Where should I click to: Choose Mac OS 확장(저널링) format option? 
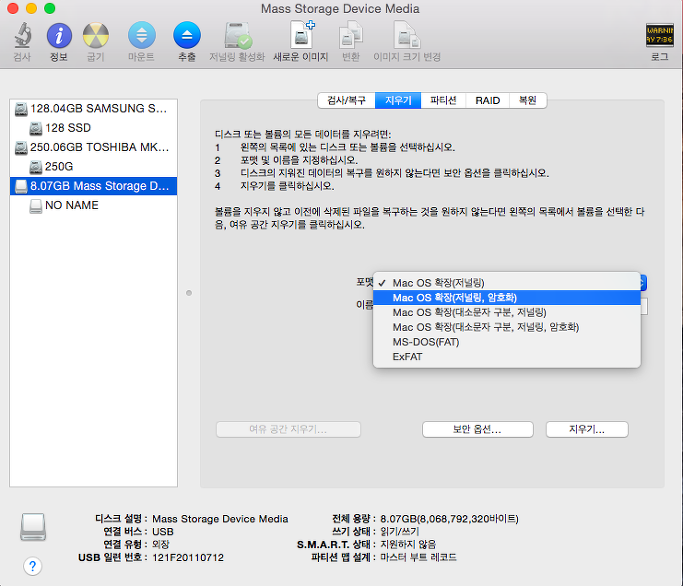pos(507,283)
